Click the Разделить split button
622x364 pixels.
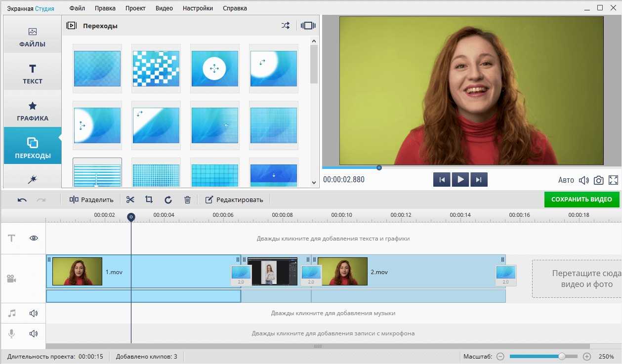coord(91,200)
